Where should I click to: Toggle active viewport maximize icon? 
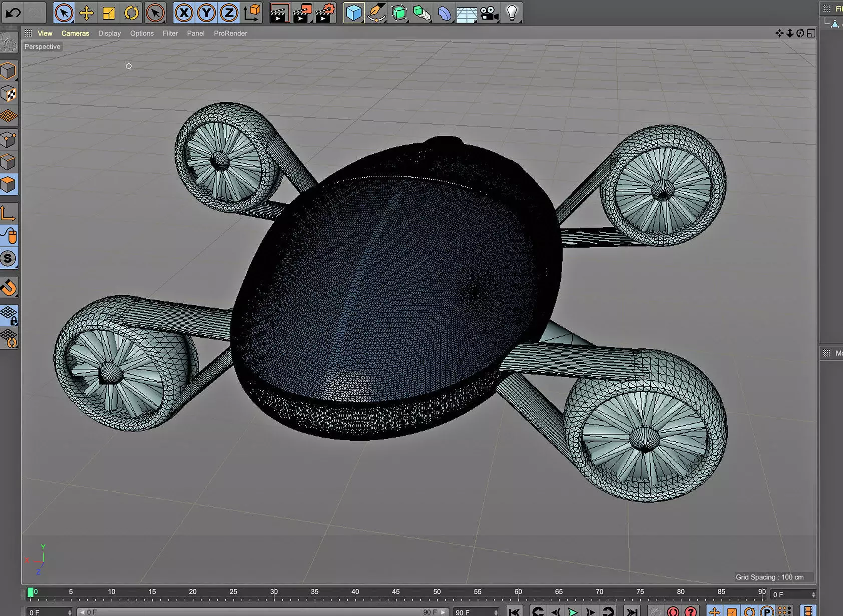[x=811, y=33]
